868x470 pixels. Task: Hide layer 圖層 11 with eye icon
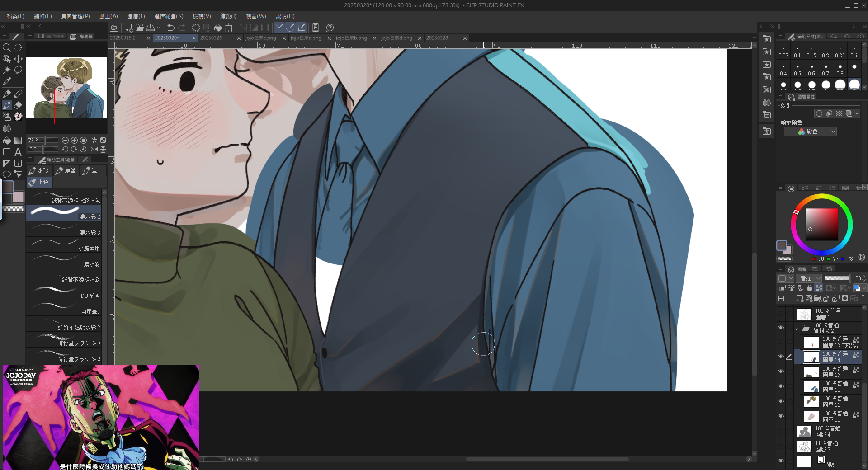click(x=781, y=401)
